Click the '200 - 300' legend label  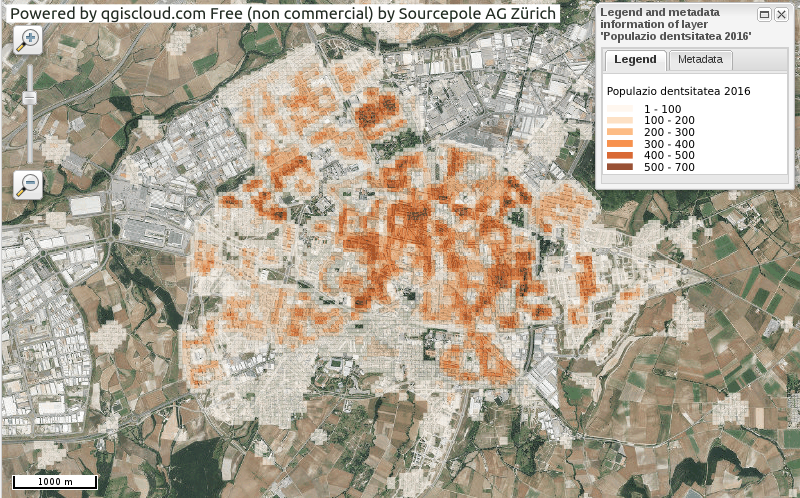pos(669,132)
